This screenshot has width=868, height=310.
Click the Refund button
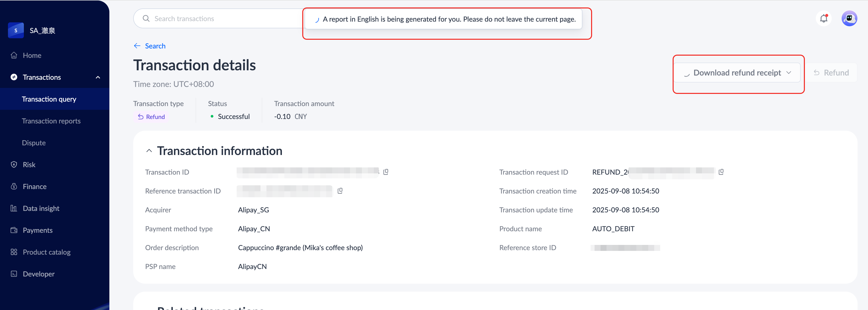pyautogui.click(x=831, y=73)
